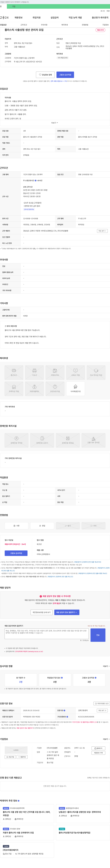Click info icon beside 빅데이터 추천 정보
110x868 pixels.
pyautogui.click(x=19, y=801)
